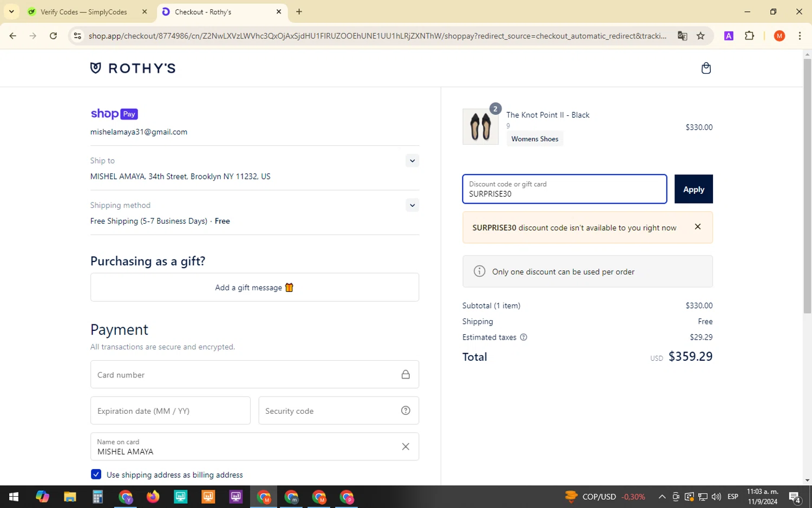812x508 pixels.
Task: Click the Womens Shoes tag
Action: pyautogui.click(x=535, y=139)
